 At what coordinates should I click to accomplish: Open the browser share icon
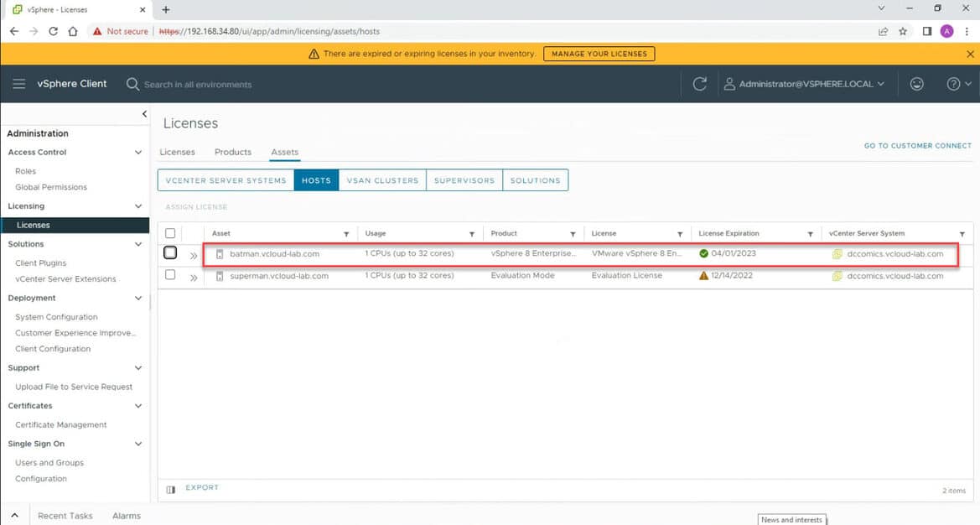[x=883, y=31]
